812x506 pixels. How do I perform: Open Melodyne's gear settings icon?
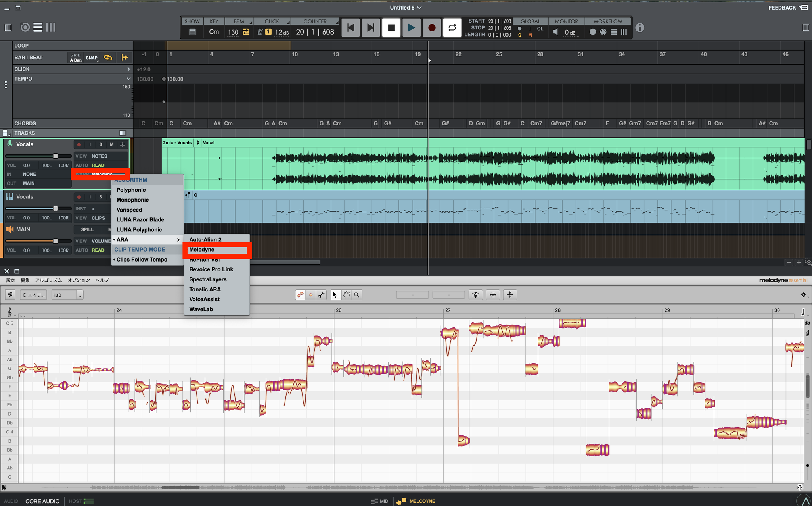804,295
